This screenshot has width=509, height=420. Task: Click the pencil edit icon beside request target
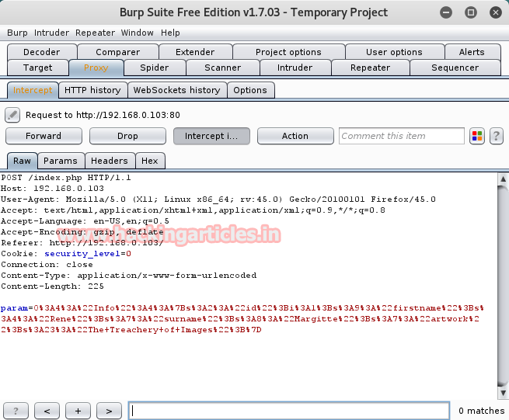pos(12,115)
